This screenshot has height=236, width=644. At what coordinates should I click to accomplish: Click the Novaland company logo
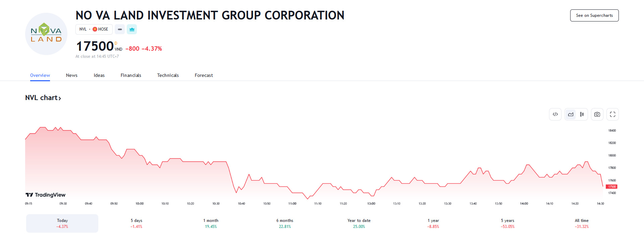tap(46, 34)
